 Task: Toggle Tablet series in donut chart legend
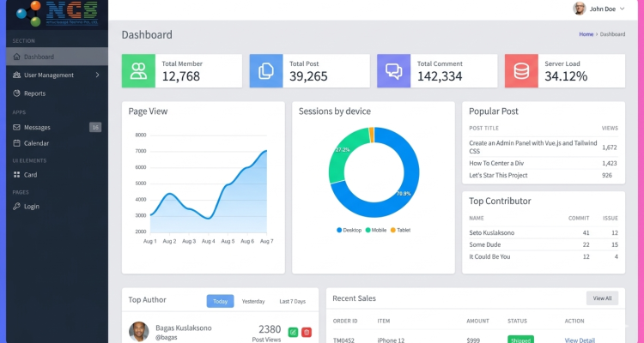400,230
